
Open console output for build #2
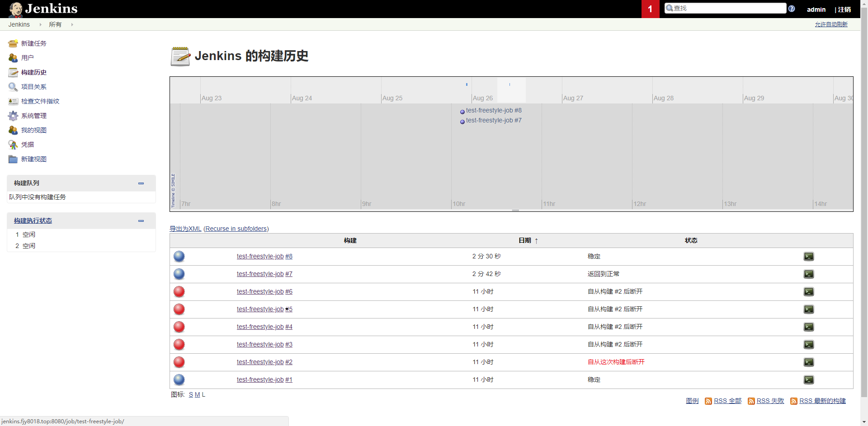808,362
